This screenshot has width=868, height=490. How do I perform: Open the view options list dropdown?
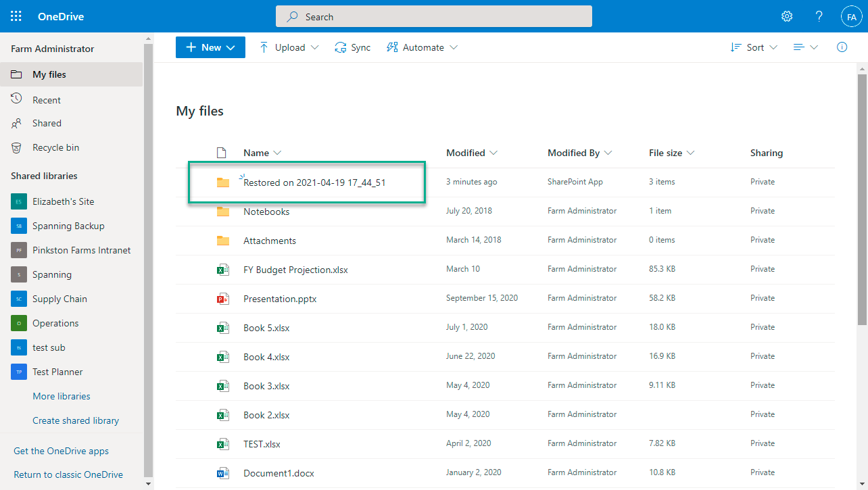[806, 47]
